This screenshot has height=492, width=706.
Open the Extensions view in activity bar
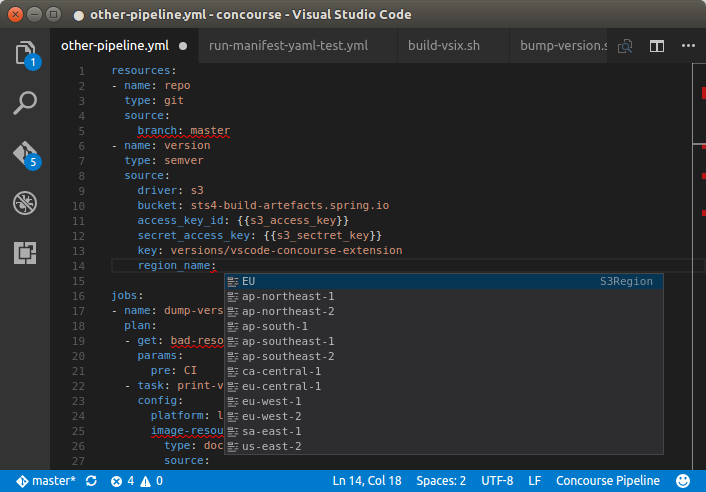coord(25,253)
